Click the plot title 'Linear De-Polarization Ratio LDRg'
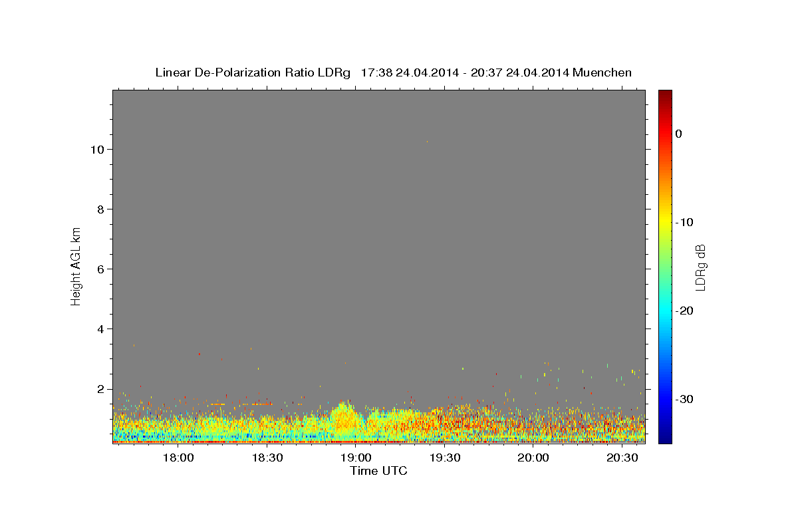The image size is (798, 532). tap(253, 72)
